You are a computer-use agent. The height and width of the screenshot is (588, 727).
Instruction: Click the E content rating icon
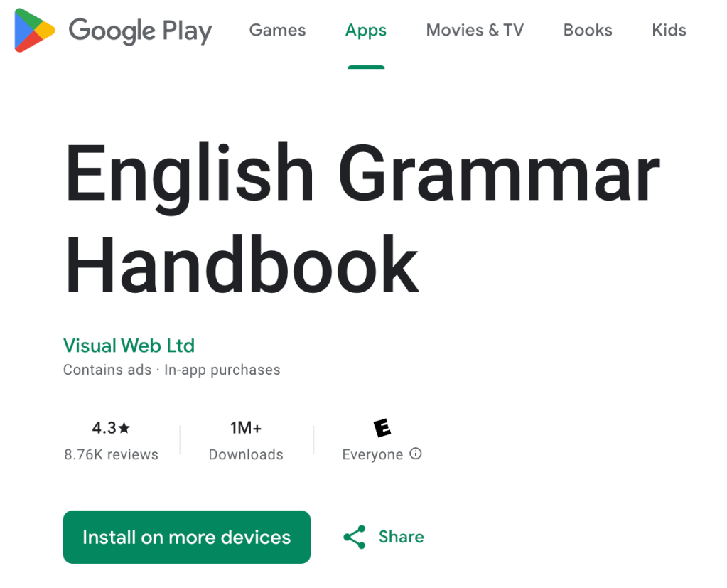tap(382, 428)
